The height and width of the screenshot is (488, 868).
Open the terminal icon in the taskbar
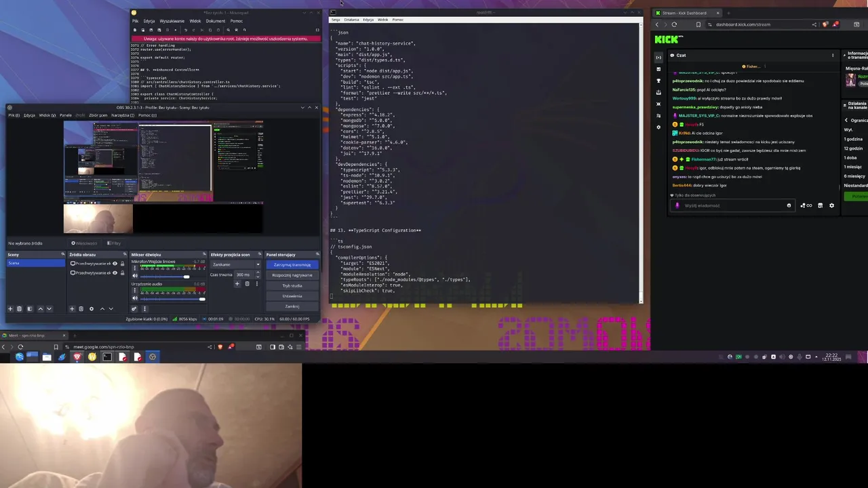click(107, 357)
